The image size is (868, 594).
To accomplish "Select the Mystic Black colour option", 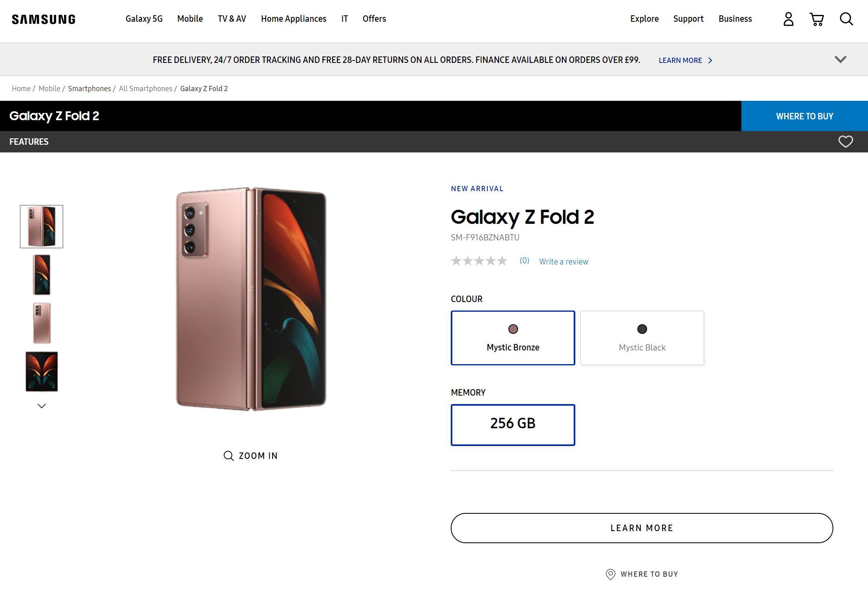I will tap(642, 338).
